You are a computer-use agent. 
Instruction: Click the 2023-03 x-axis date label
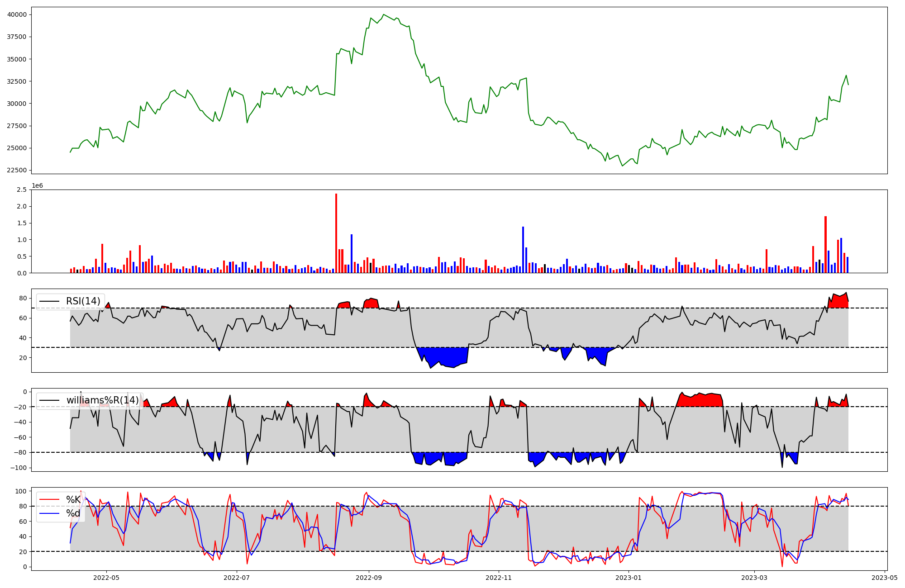[x=754, y=578]
